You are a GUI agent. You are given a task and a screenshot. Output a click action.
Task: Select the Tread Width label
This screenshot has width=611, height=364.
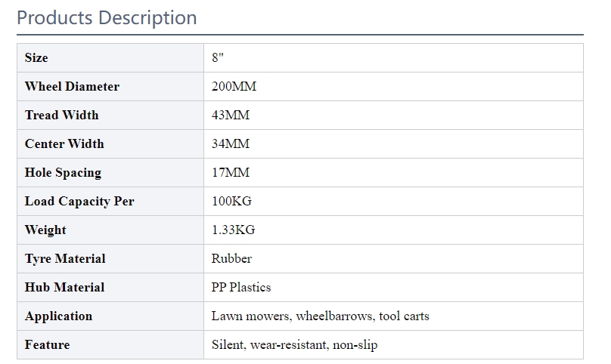point(61,116)
